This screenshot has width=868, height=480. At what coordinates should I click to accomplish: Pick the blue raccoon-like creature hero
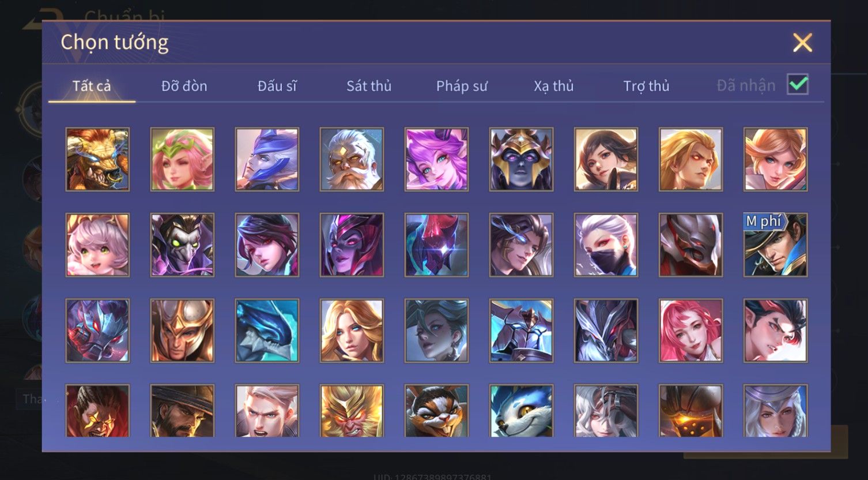(x=521, y=410)
